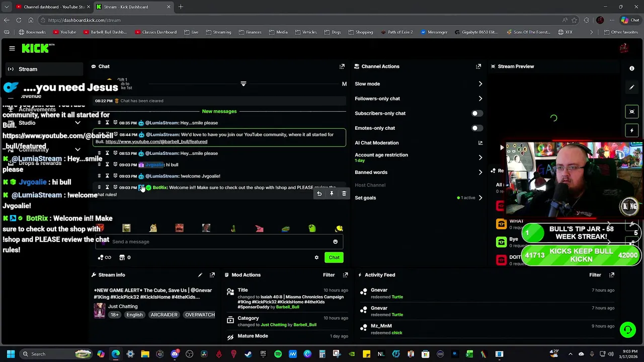Delete the BotRix chat message with trash icon

[x=344, y=194]
